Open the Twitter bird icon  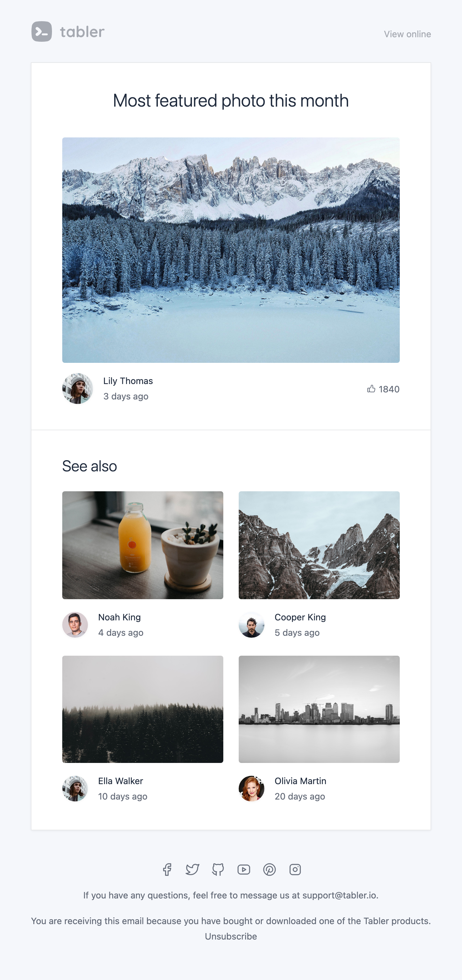(193, 869)
